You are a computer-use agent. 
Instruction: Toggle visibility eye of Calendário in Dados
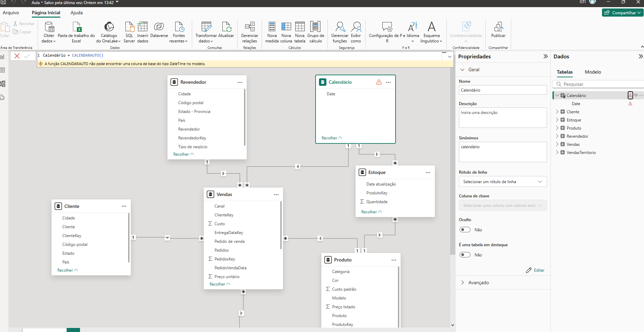(636, 95)
